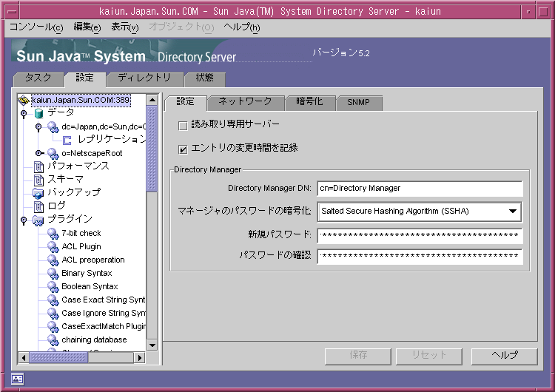Switch to the ディレクトリ top tab
555x392 pixels.
tap(144, 78)
